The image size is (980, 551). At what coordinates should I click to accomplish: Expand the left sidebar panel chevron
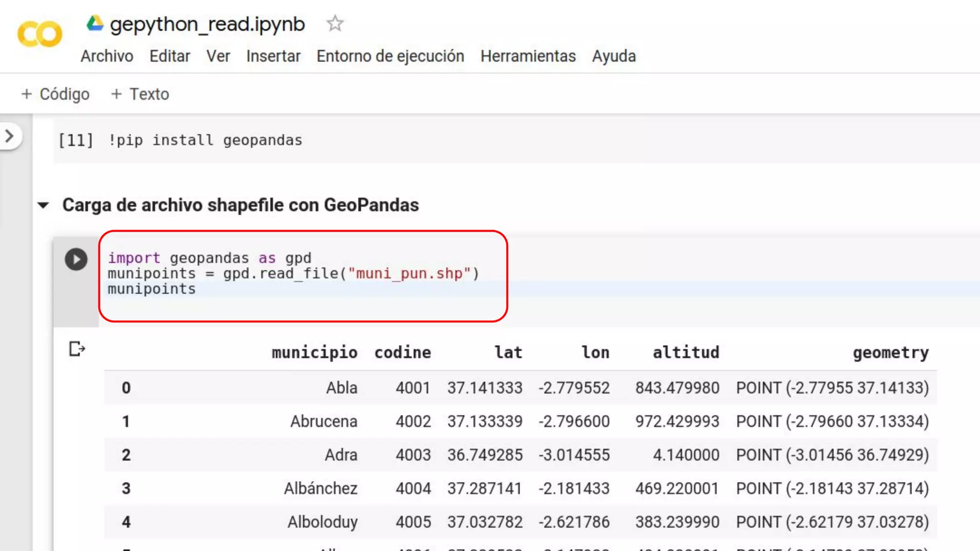click(x=10, y=136)
